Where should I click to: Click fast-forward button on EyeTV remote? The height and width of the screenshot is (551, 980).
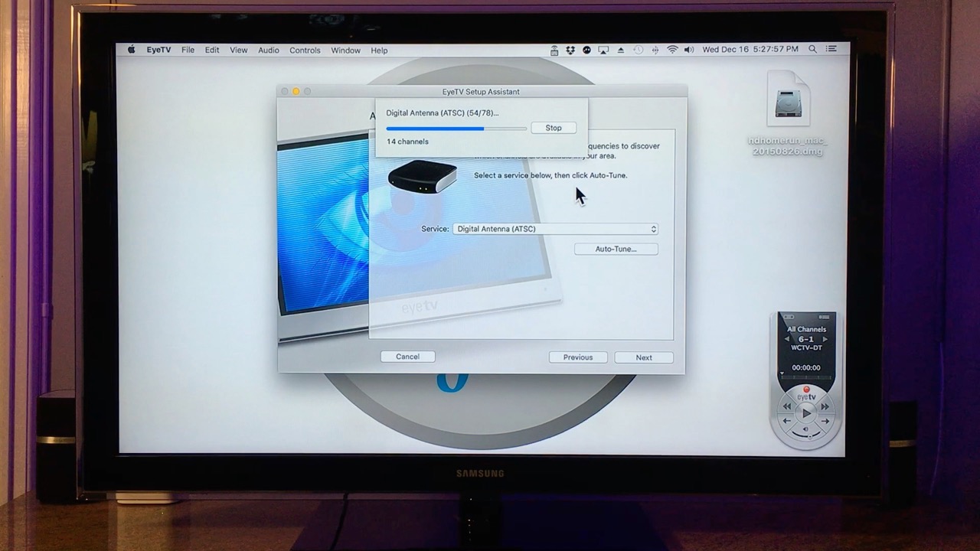825,406
